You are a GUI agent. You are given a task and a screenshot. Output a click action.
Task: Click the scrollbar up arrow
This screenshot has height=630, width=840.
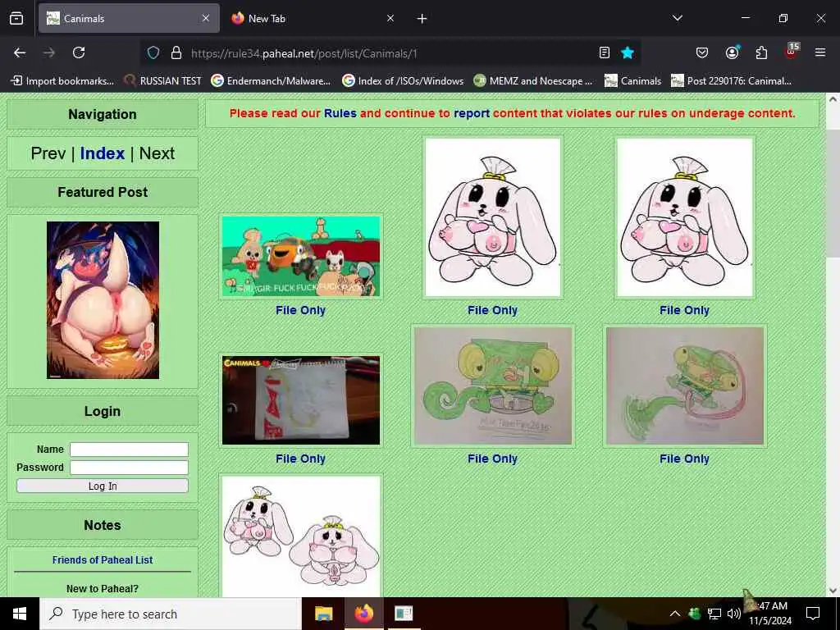(833, 99)
